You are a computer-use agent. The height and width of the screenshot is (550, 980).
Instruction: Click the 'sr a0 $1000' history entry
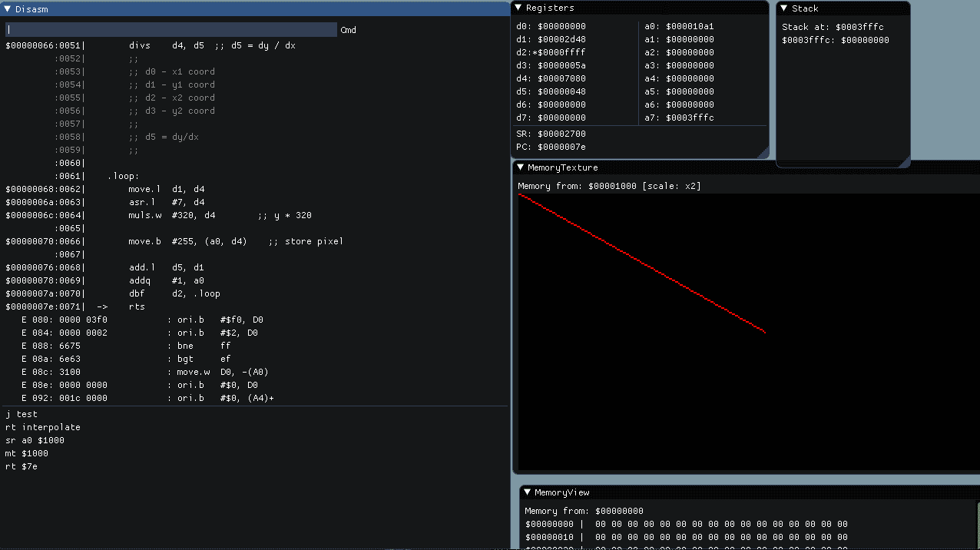[x=35, y=440]
